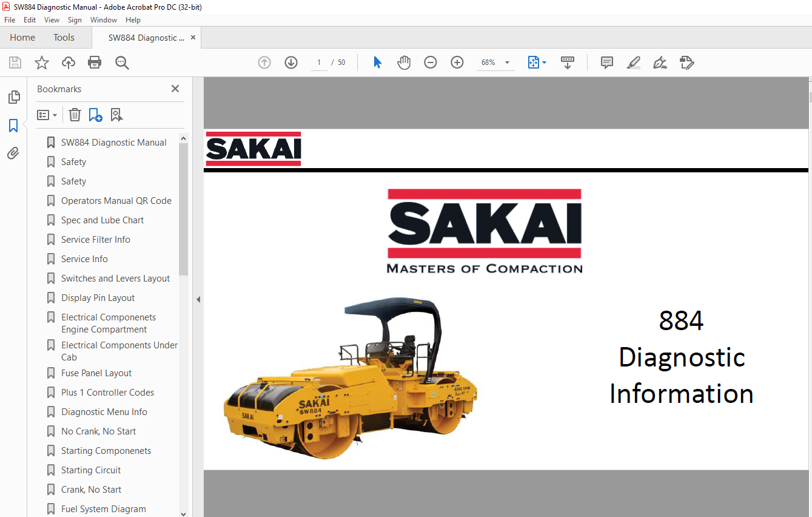The image size is (812, 517).
Task: Open Fuel System Diagram bookmark
Action: (x=103, y=509)
